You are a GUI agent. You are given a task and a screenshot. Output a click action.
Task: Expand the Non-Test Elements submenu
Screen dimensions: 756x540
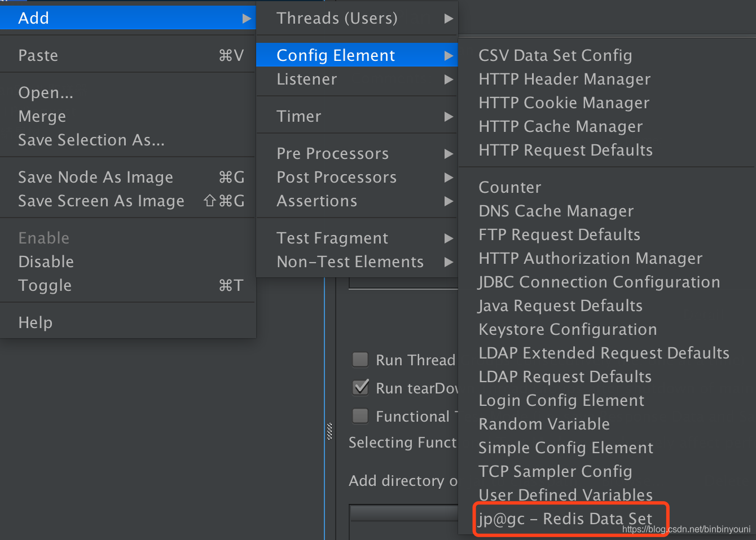357,262
